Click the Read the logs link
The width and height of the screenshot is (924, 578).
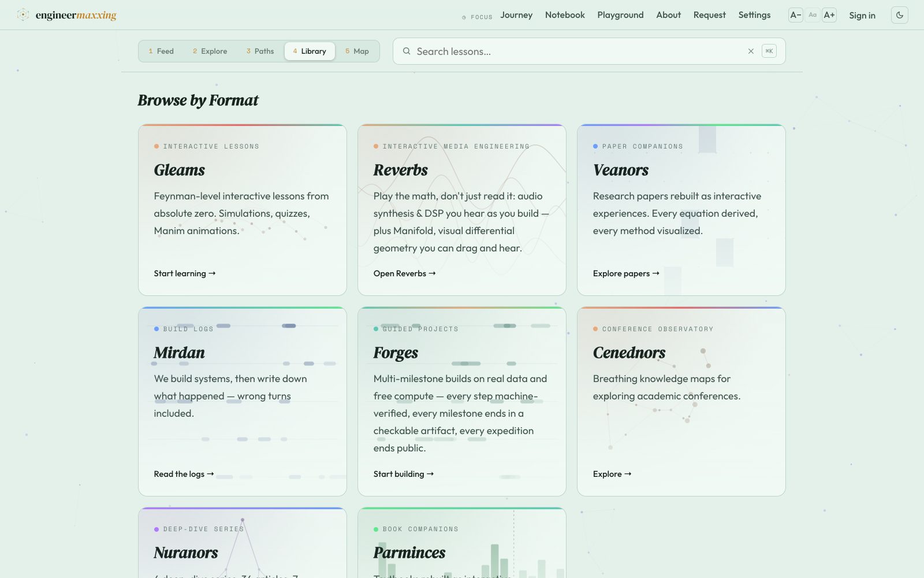[184, 474]
